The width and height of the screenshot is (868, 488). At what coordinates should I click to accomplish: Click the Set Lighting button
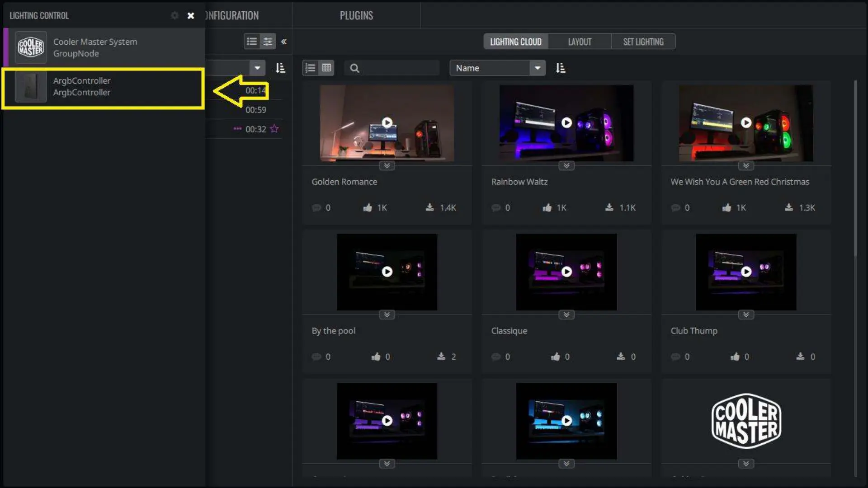pyautogui.click(x=643, y=42)
